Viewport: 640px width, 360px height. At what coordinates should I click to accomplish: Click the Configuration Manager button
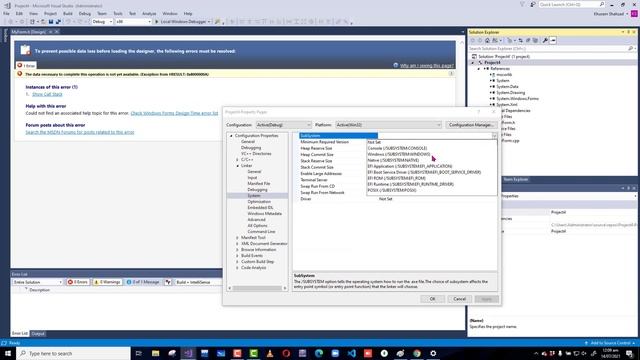(x=471, y=125)
